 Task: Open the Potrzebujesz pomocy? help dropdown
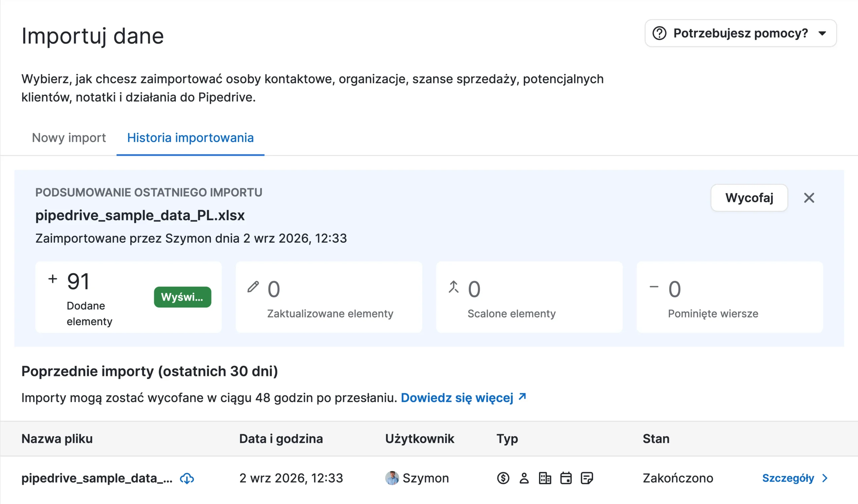(x=741, y=33)
